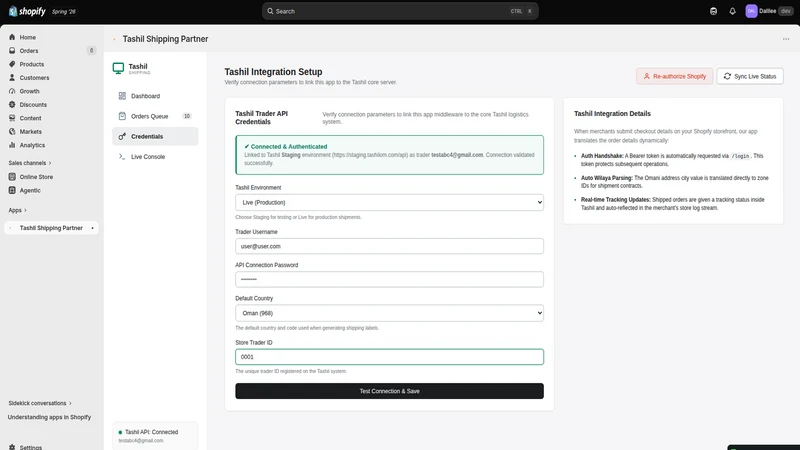Click the Store Trader ID field
This screenshot has height=450, width=800.
pyautogui.click(x=389, y=357)
